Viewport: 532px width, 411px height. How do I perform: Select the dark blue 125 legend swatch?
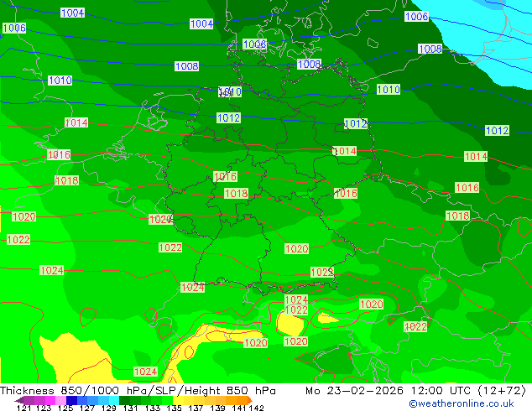(71, 400)
